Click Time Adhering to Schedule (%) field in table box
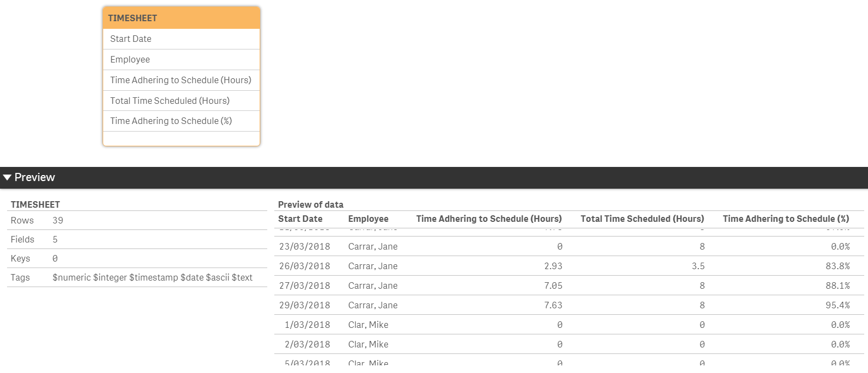868x373 pixels. (171, 121)
